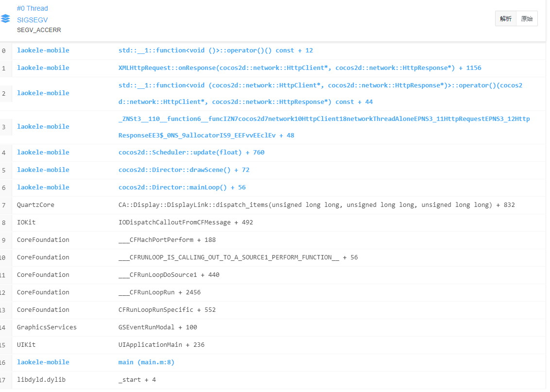Select CoreFoundation in the ___CFMachPortPerform row

point(43,240)
